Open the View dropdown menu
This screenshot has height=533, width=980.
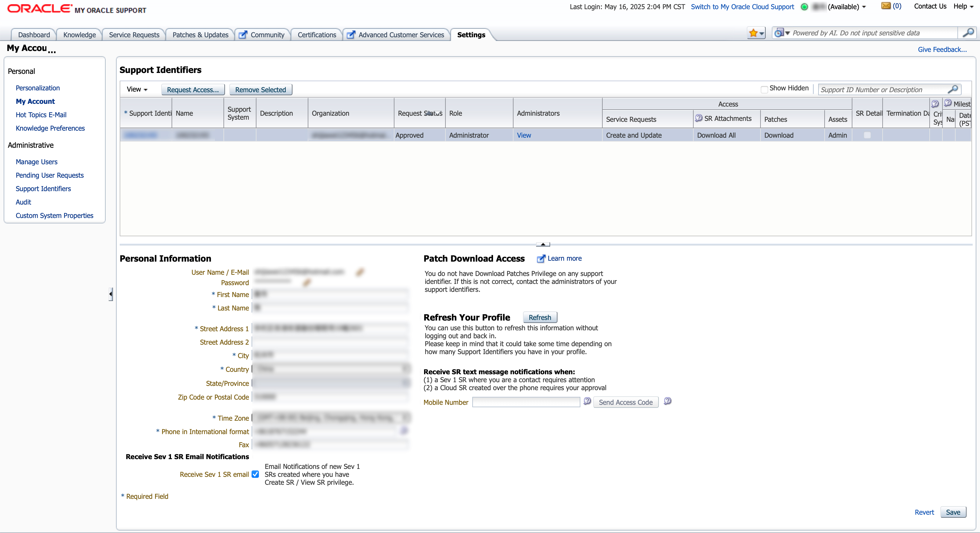click(137, 89)
